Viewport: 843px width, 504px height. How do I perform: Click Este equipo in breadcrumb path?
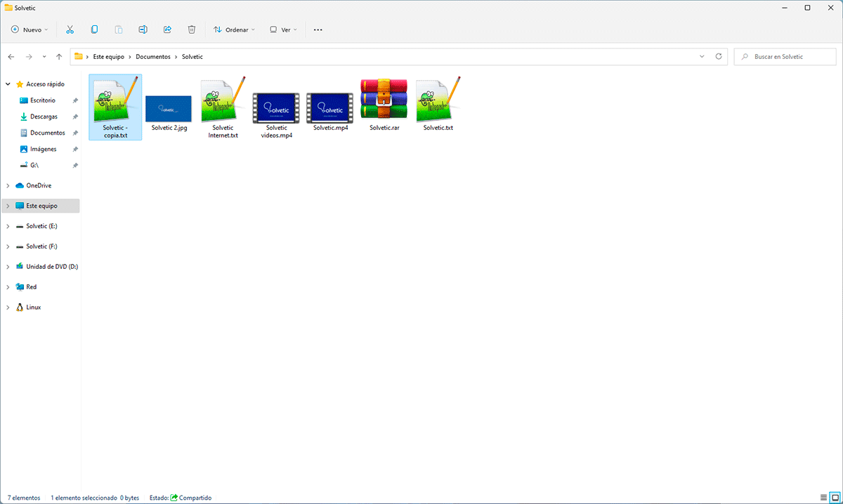pyautogui.click(x=109, y=56)
